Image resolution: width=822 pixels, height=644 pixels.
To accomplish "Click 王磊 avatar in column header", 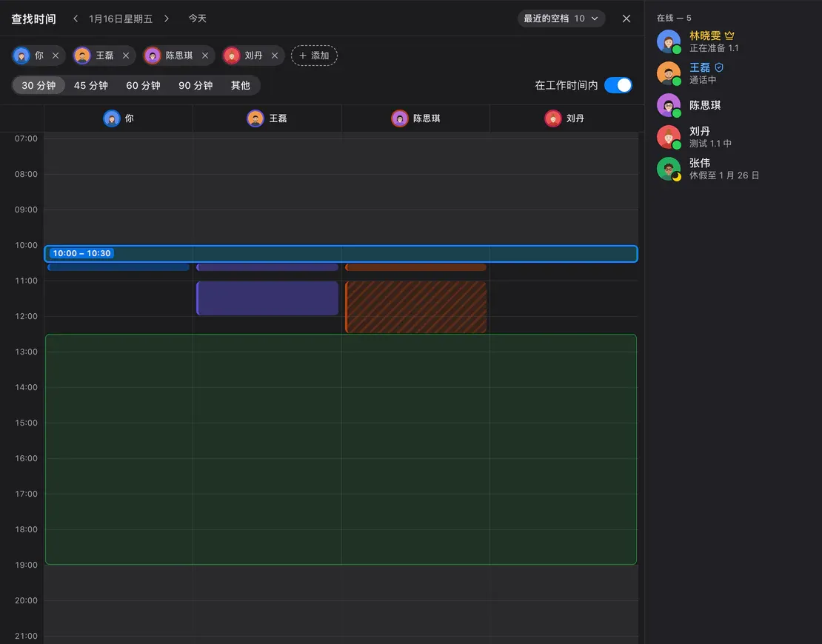I will [x=255, y=118].
